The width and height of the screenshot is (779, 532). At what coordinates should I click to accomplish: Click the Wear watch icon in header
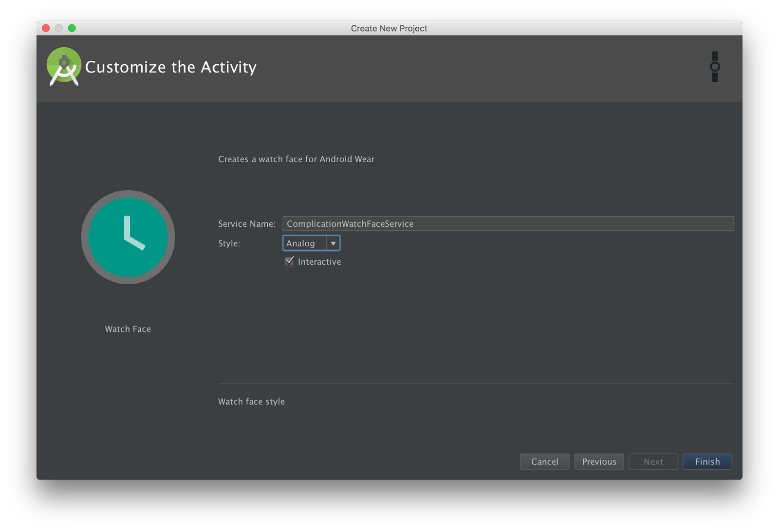click(715, 67)
